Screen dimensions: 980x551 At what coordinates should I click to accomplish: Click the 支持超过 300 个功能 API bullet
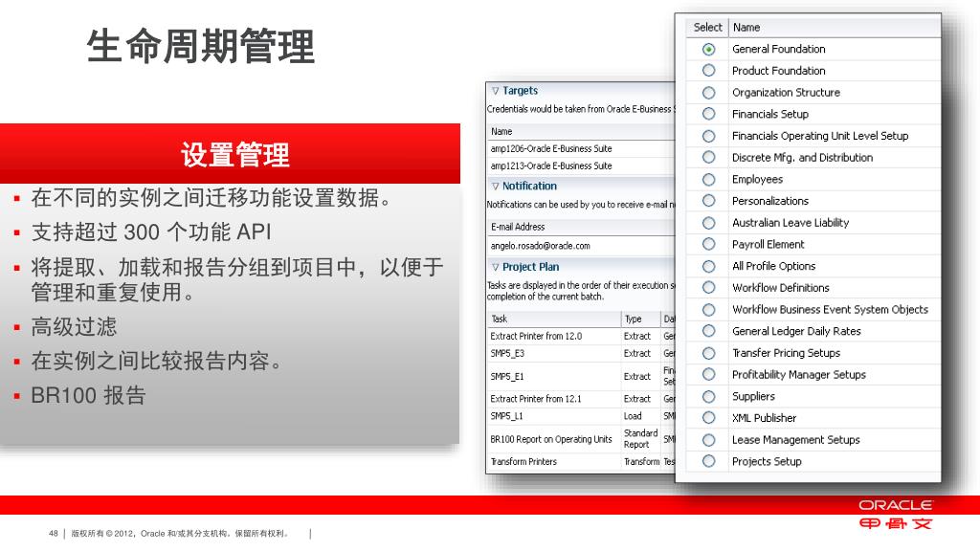point(151,231)
